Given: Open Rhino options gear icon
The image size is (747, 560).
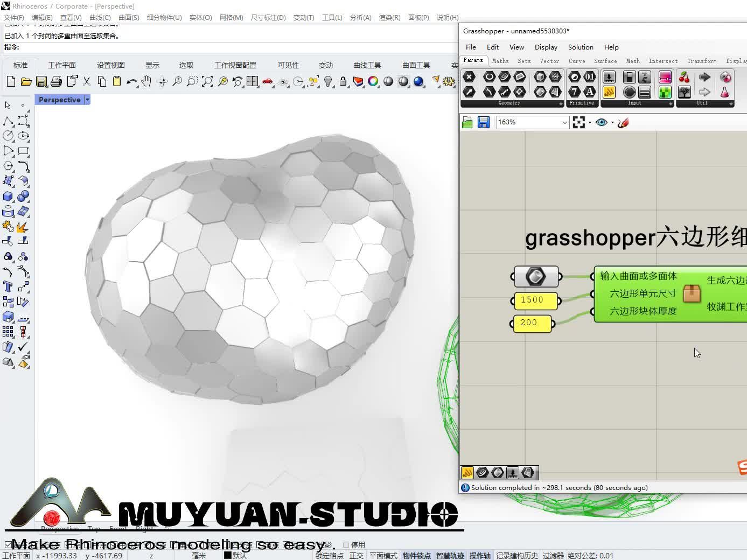Looking at the screenshot, I should 448,82.
